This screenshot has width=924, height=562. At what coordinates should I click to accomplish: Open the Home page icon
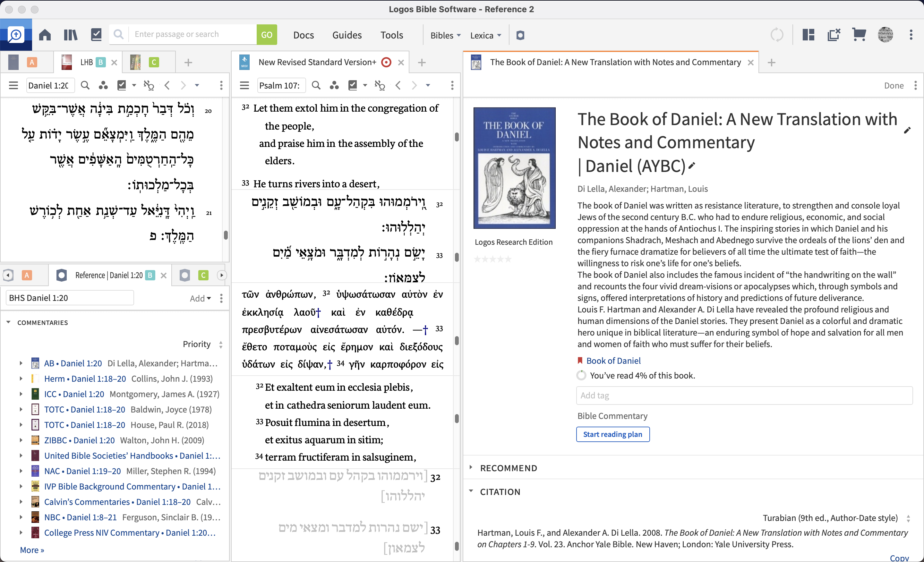45,35
